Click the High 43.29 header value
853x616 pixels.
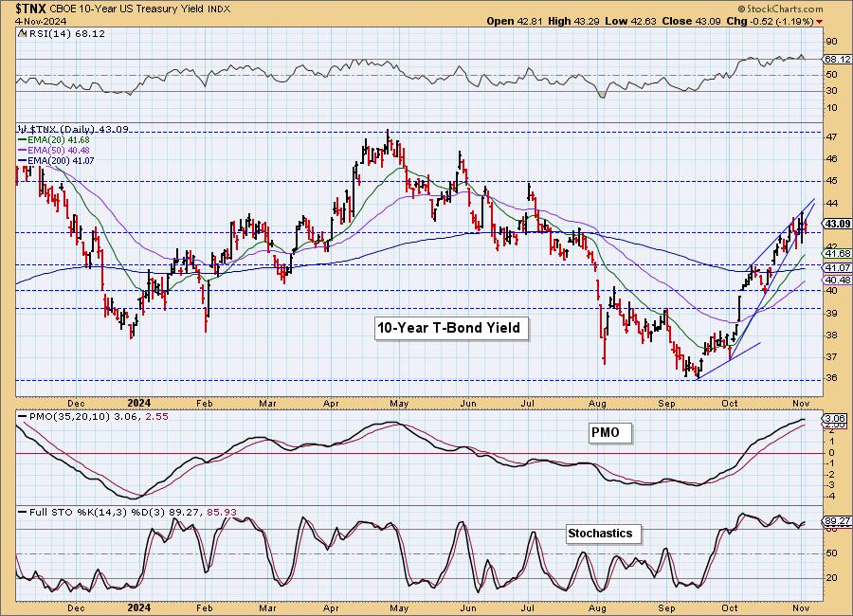coord(572,21)
